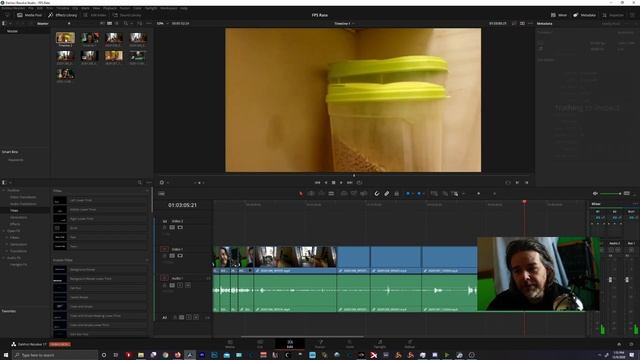
Task: Click the stop button in viewer transport
Action: 333,182
